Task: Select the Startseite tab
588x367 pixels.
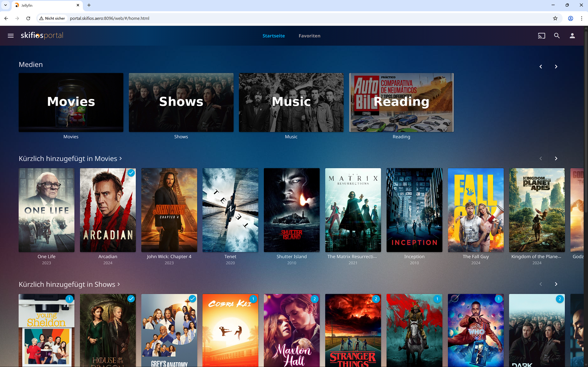Action: 273,36
